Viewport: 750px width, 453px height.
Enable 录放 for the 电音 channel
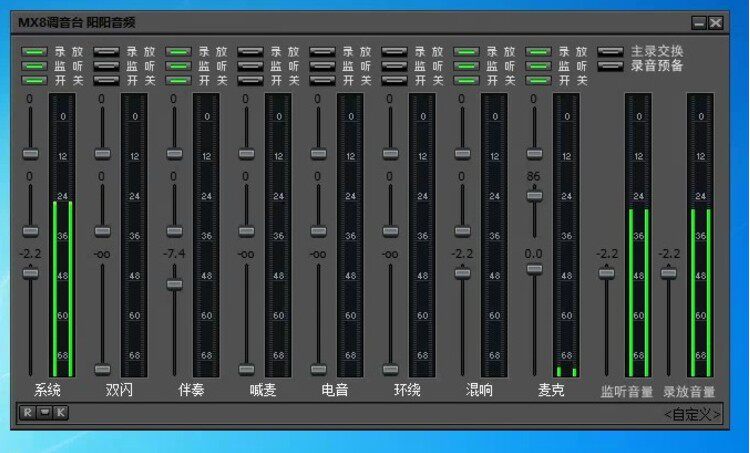[322, 52]
